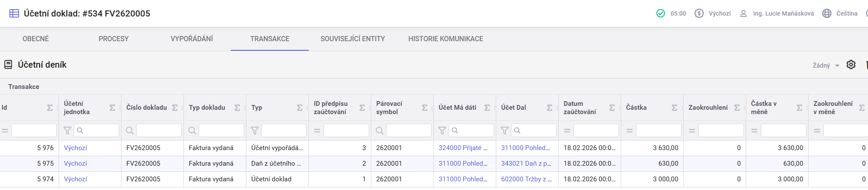The width and height of the screenshot is (868, 190).
Task: Click the language globe icon
Action: (x=827, y=13)
